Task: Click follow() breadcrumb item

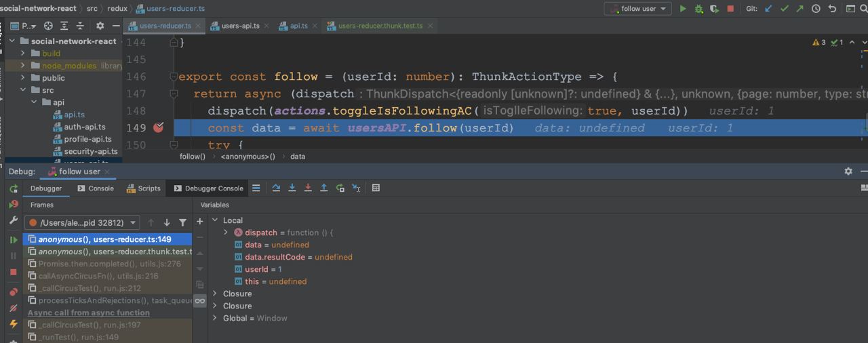Action: click(x=193, y=157)
